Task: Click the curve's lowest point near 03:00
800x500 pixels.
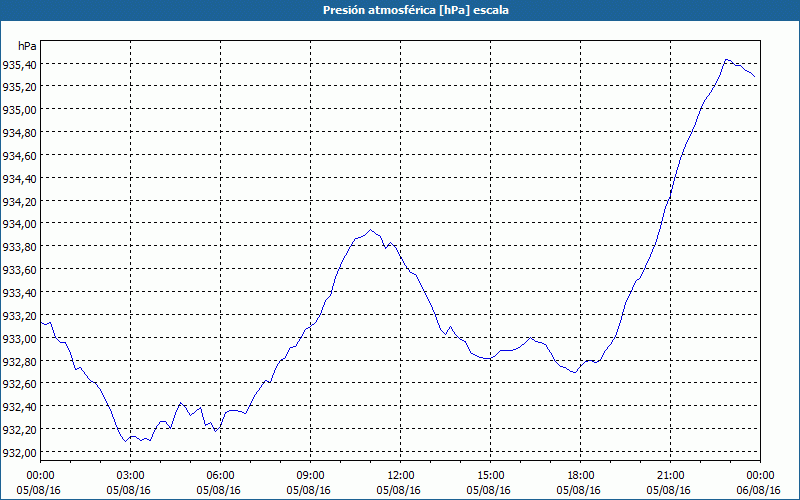Action: coord(125,441)
